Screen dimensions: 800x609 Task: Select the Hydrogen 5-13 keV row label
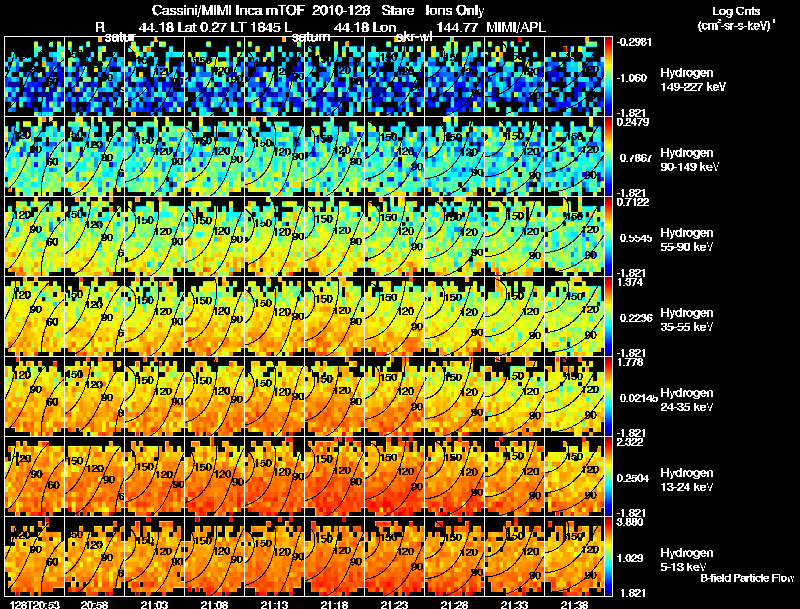point(687,560)
